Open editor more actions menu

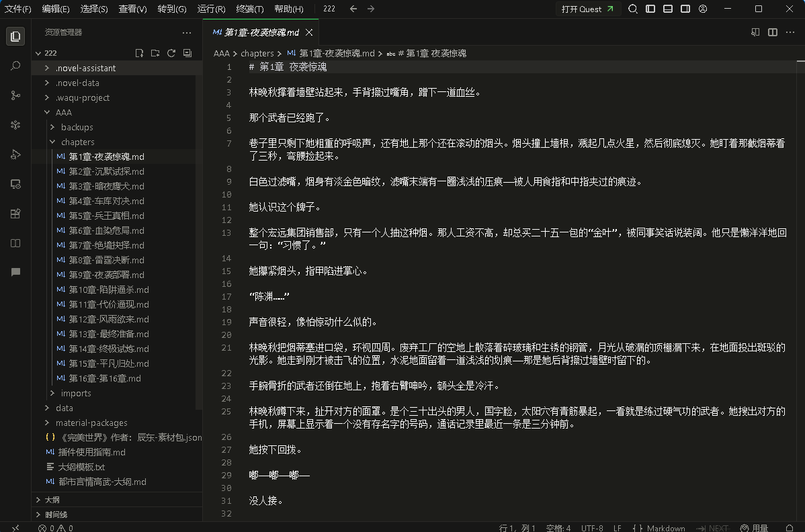(x=790, y=32)
